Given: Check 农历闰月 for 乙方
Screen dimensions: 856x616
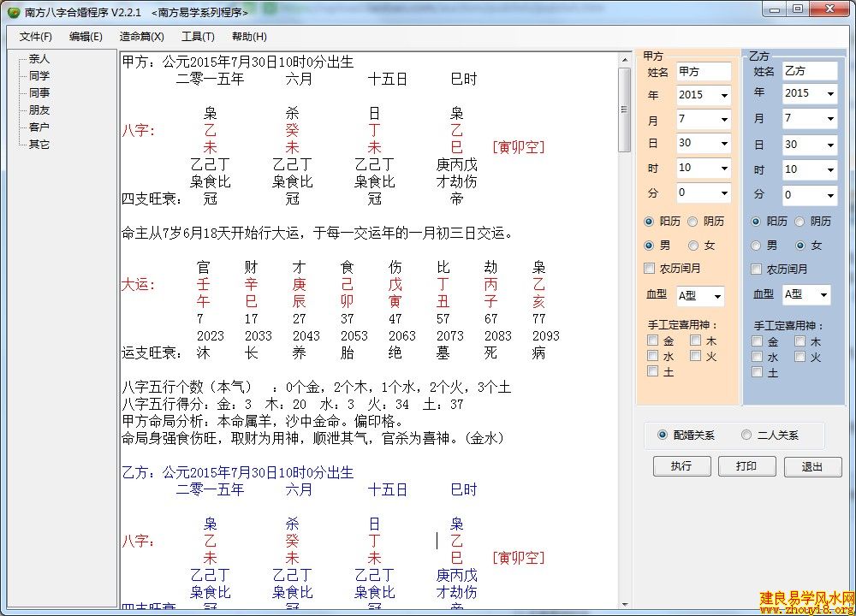Looking at the screenshot, I should click(757, 269).
